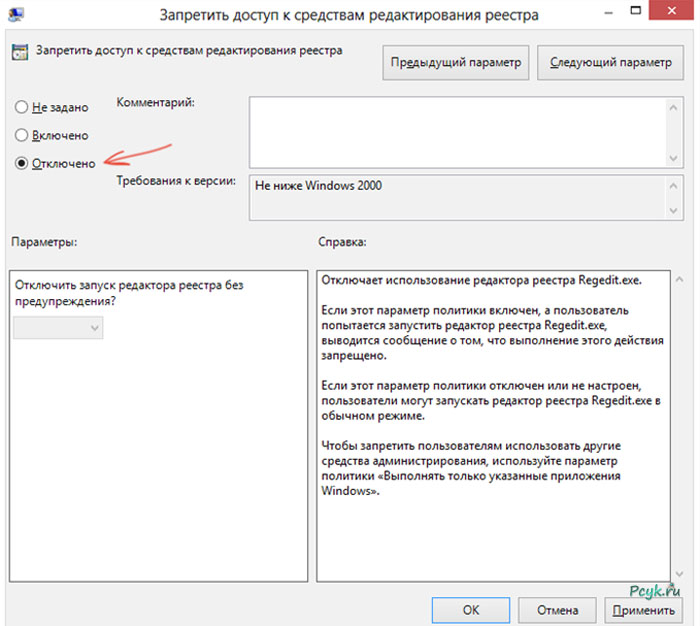Choose the "Отключено" radio button
This screenshot has height=626, width=700.
point(22,164)
